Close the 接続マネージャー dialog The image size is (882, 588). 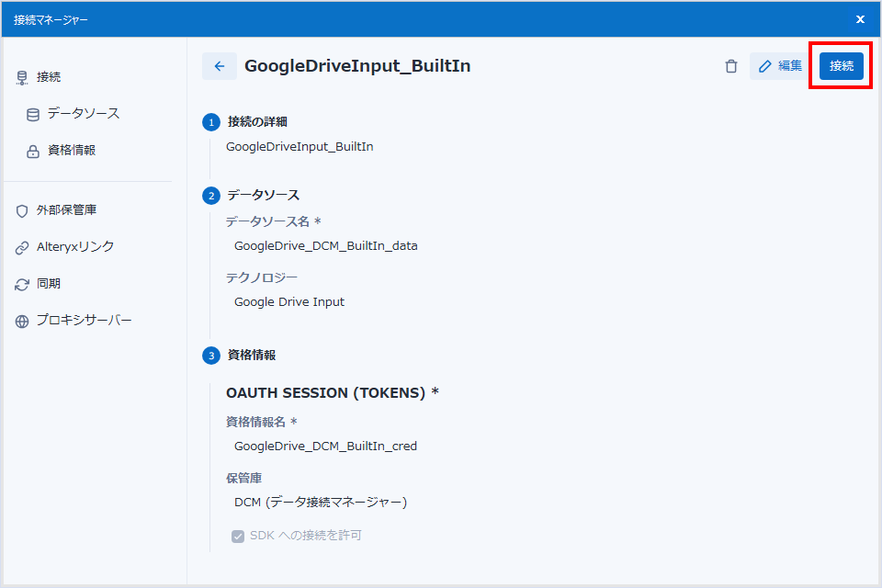pyautogui.click(x=860, y=19)
